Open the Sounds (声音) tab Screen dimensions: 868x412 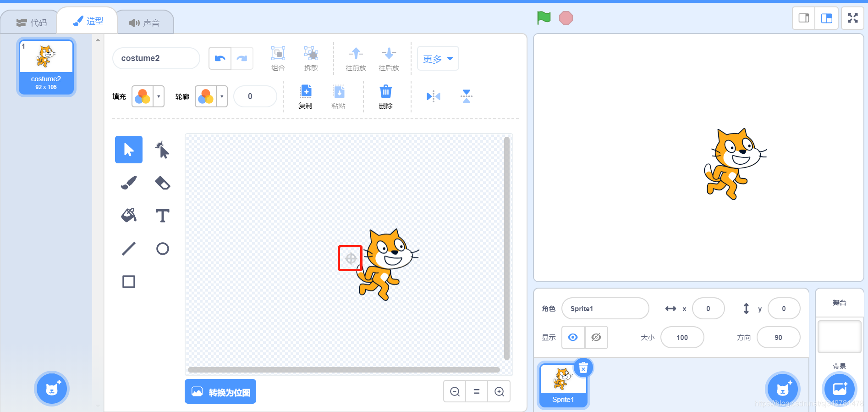point(144,22)
